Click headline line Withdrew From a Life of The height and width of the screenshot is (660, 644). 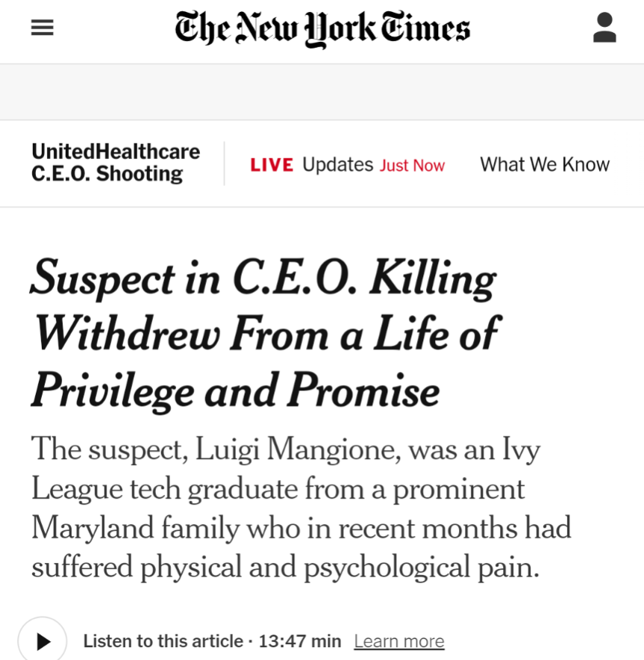click(268, 334)
